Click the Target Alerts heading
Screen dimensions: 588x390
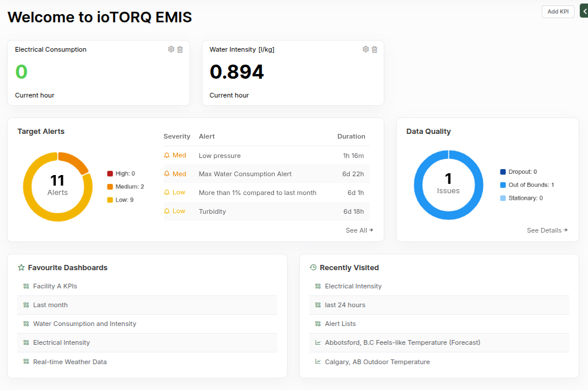pos(41,132)
